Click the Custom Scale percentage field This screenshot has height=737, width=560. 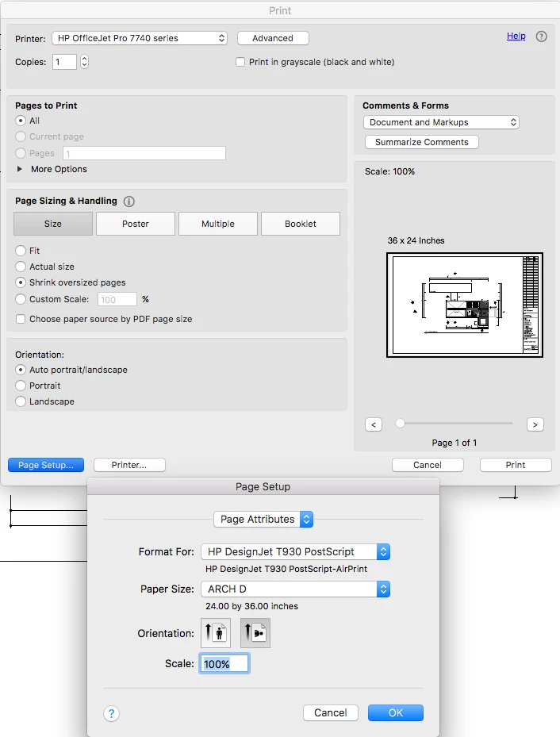pos(117,299)
